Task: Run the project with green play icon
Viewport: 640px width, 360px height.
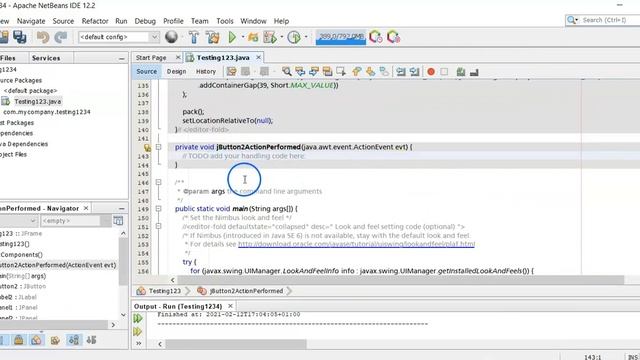Action: pyautogui.click(x=232, y=37)
